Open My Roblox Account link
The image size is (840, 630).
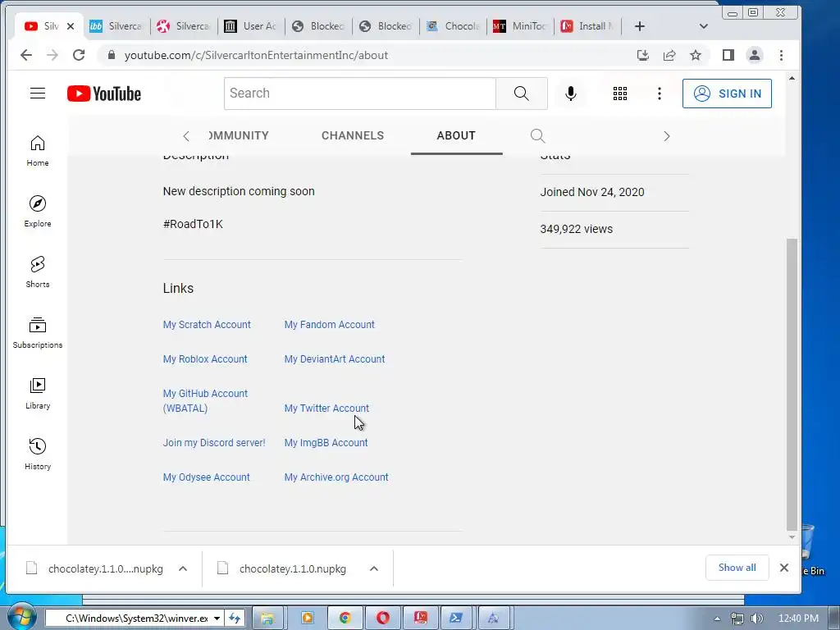(x=205, y=359)
